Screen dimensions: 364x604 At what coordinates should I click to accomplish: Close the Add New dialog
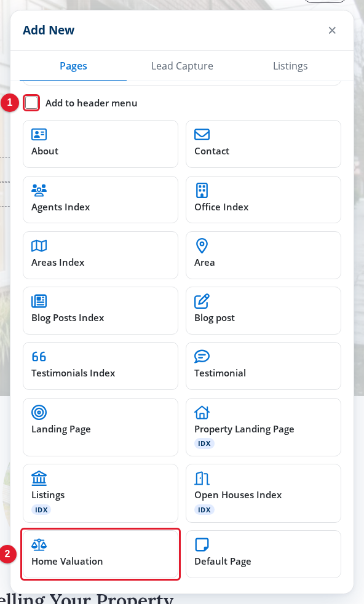(x=332, y=30)
